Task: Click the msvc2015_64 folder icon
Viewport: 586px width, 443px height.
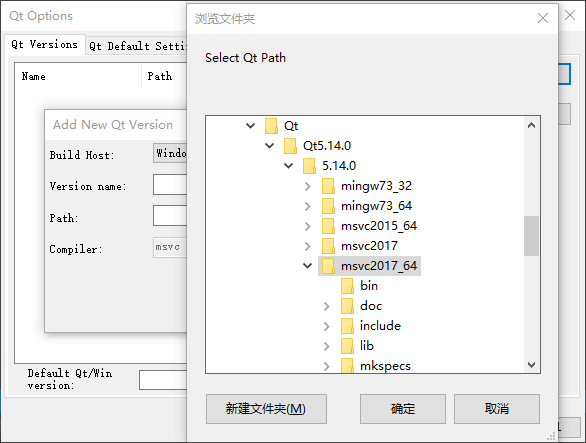Action: (x=329, y=226)
